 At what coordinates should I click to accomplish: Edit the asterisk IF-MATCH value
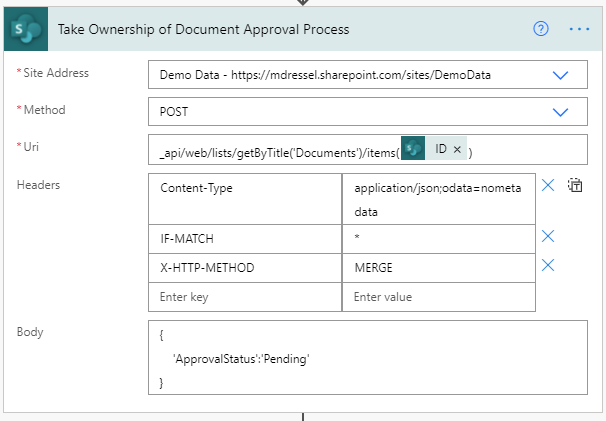439,239
